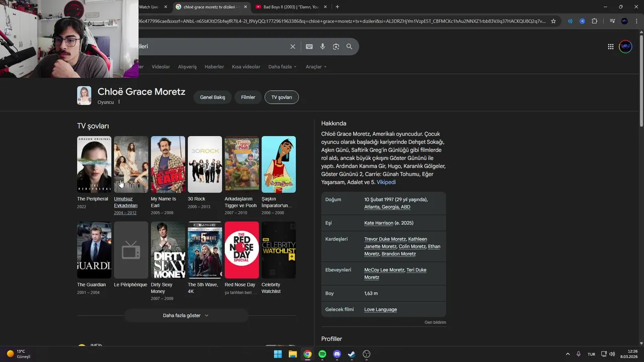This screenshot has height=362, width=644.
Task: Open the Red Nose Day card
Action: coord(242,250)
